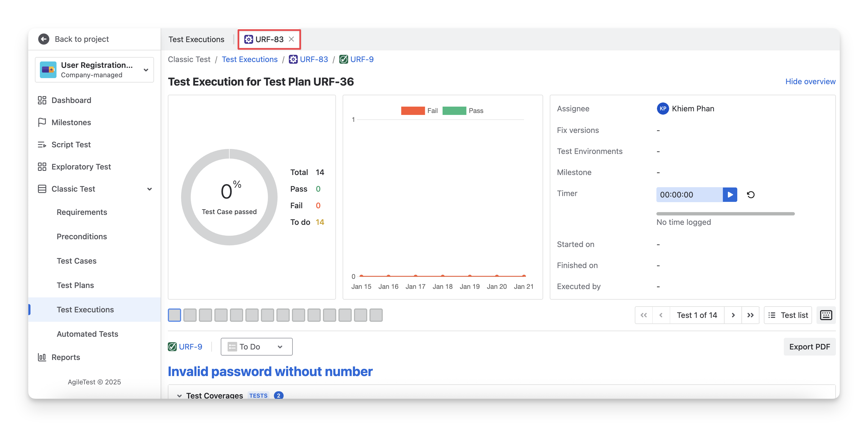Switch to the Test Executions tab
Viewport: 868px width, 427px height.
(x=196, y=39)
